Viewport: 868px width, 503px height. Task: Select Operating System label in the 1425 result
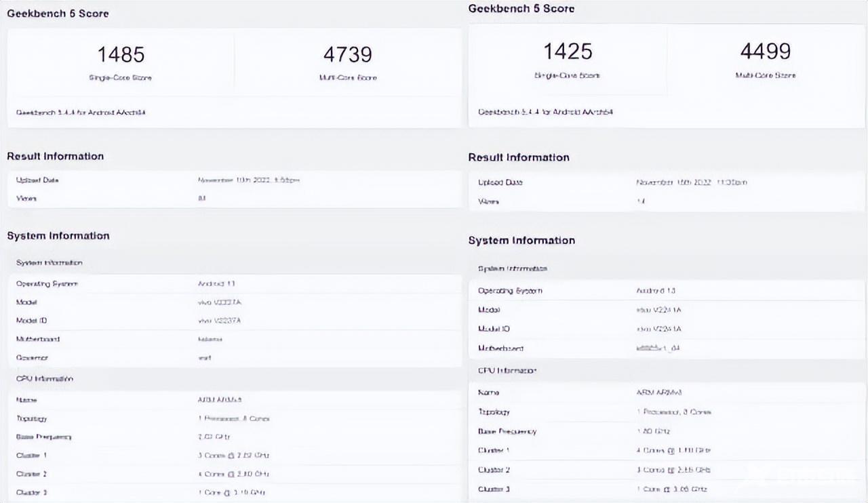(510, 291)
